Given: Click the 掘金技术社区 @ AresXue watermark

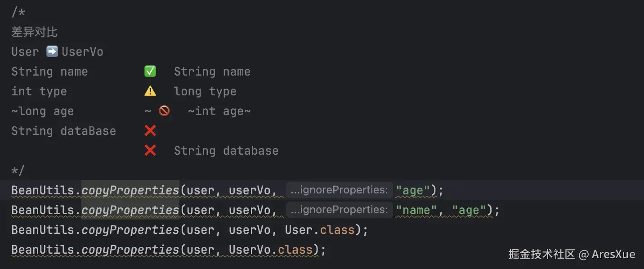Looking at the screenshot, I should pyautogui.click(x=572, y=254).
